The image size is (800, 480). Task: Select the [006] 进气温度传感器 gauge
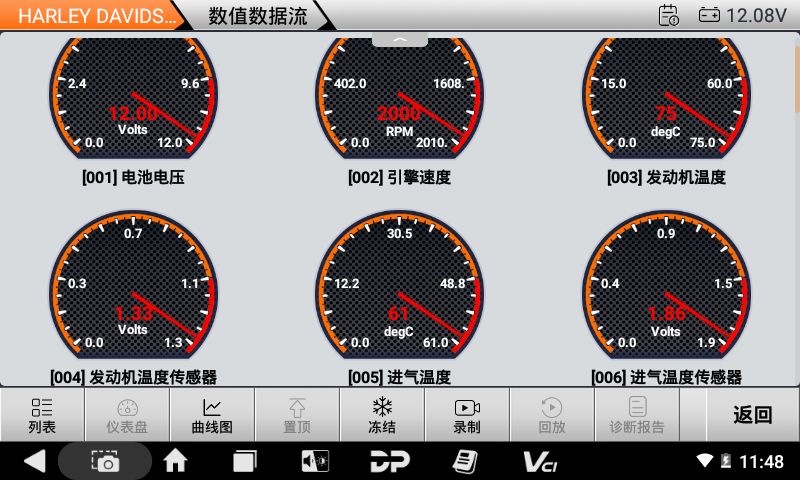coord(666,286)
